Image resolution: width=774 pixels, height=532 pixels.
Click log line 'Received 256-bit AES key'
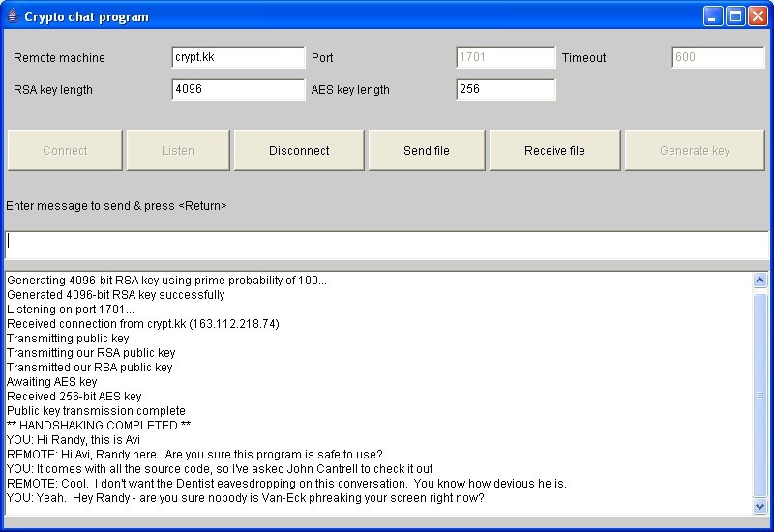[74, 397]
